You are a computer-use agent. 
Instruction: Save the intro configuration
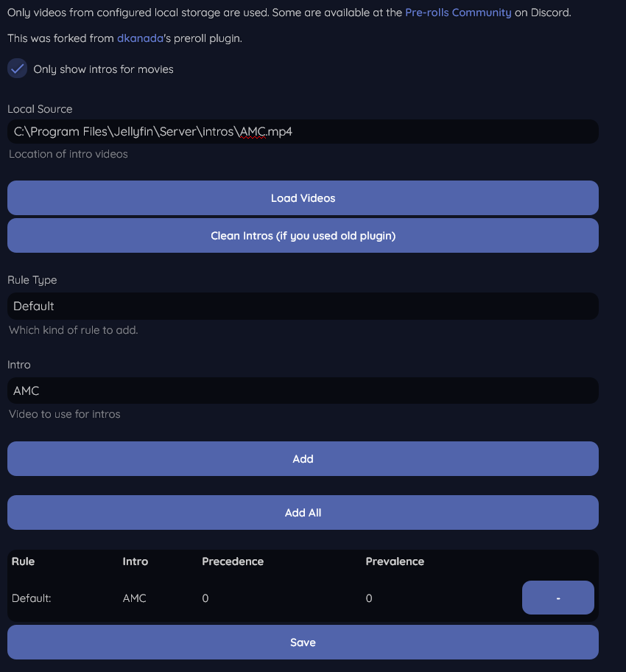(303, 642)
